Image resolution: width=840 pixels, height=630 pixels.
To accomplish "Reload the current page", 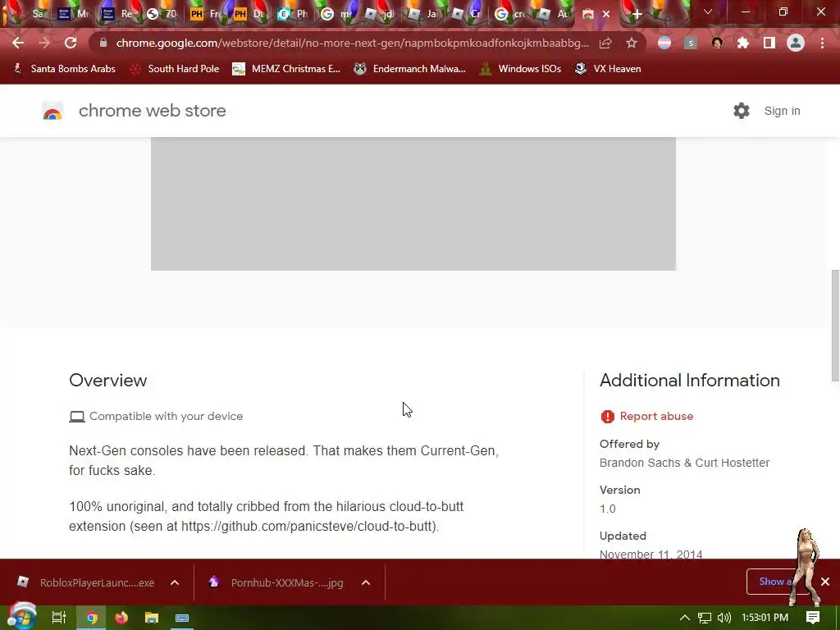I will pyautogui.click(x=71, y=43).
